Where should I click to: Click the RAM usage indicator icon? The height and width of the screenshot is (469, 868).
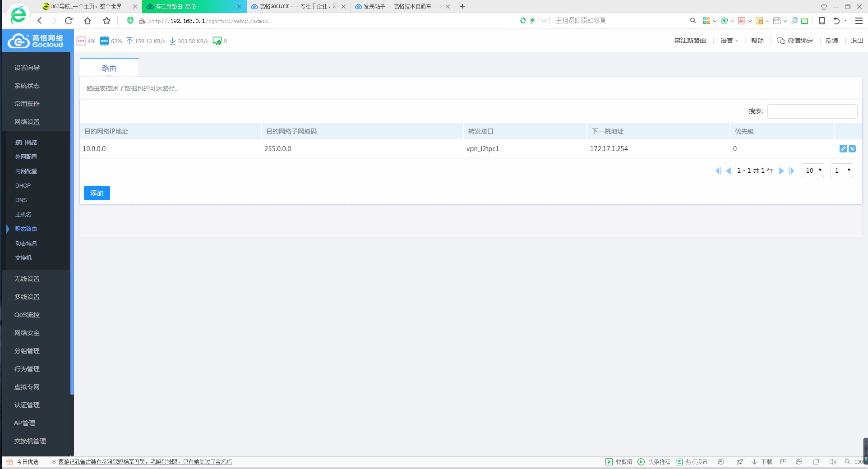104,41
